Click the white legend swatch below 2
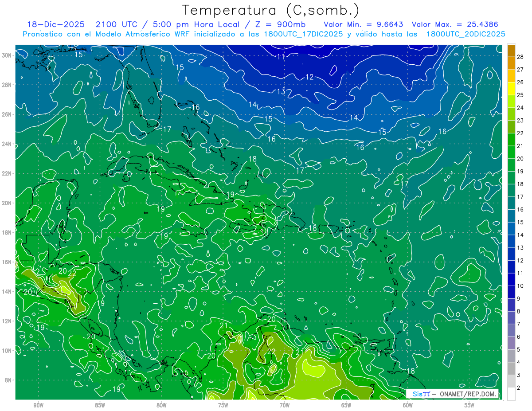The width and height of the screenshot is (532, 411). coord(512,394)
